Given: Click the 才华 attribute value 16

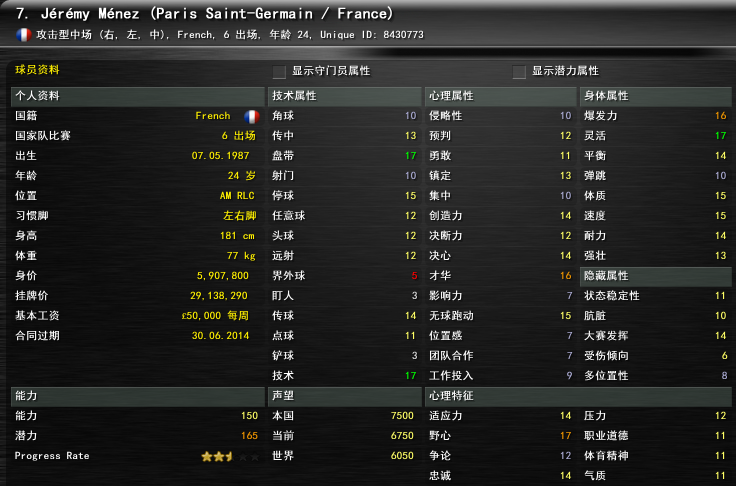Looking at the screenshot, I should (566, 276).
